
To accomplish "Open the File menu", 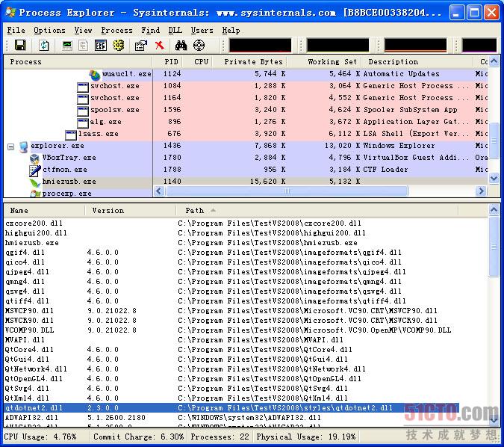I will click(x=16, y=30).
